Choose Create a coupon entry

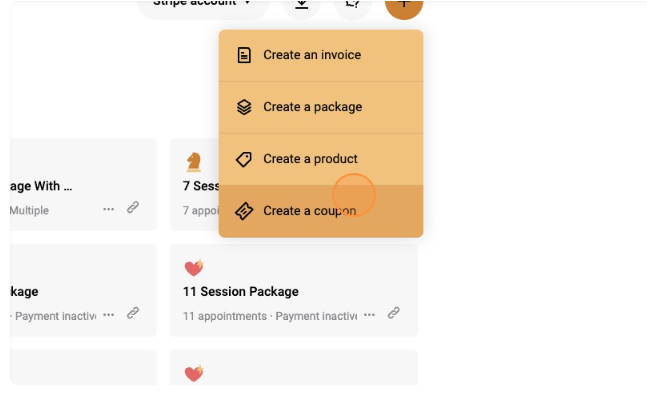pos(321,211)
